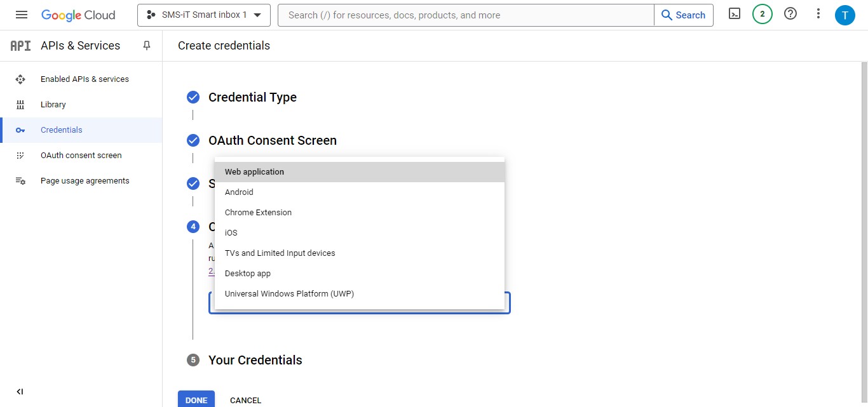This screenshot has height=407, width=868.
Task: Open the account profile avatar
Action: click(x=845, y=14)
